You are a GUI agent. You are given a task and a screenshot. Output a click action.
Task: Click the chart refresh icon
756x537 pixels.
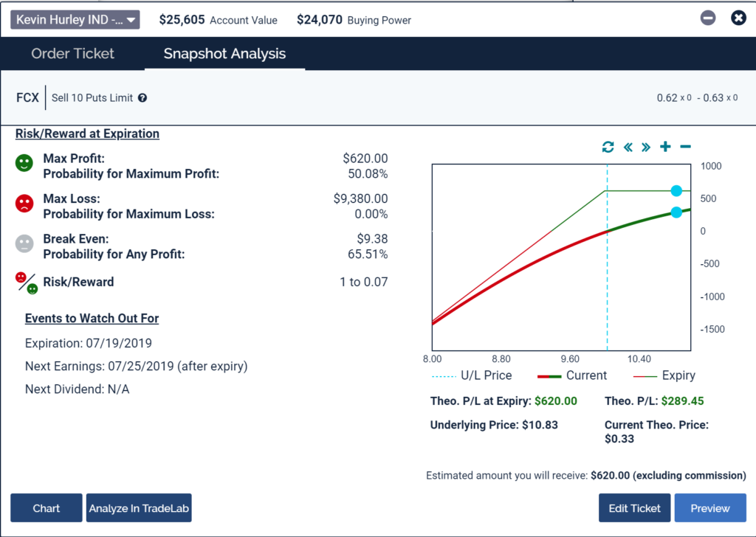tap(608, 147)
